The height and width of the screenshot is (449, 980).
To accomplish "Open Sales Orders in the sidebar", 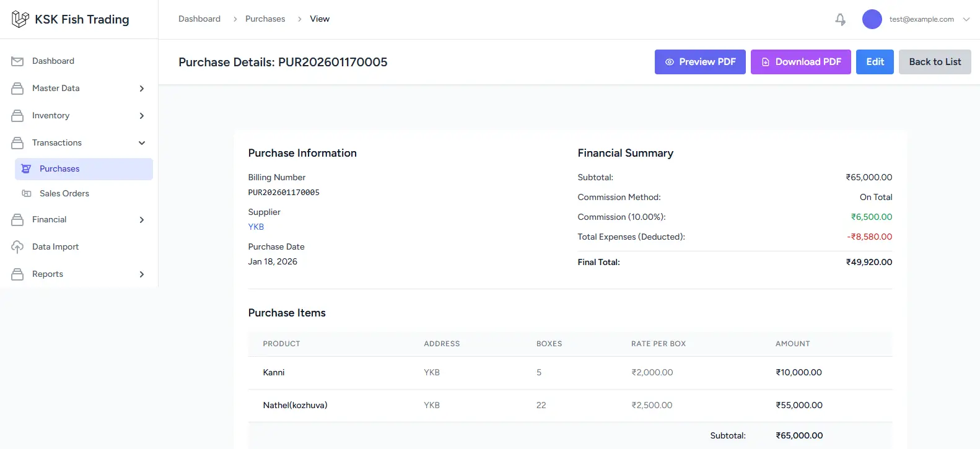I will point(64,194).
